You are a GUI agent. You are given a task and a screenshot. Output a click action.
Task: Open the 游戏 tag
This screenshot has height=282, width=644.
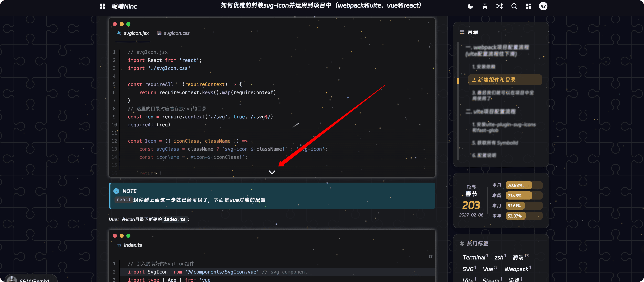[515, 279]
